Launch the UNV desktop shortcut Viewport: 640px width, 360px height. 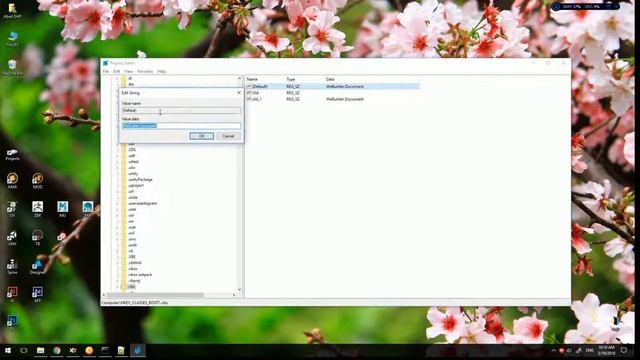[x=12, y=238]
